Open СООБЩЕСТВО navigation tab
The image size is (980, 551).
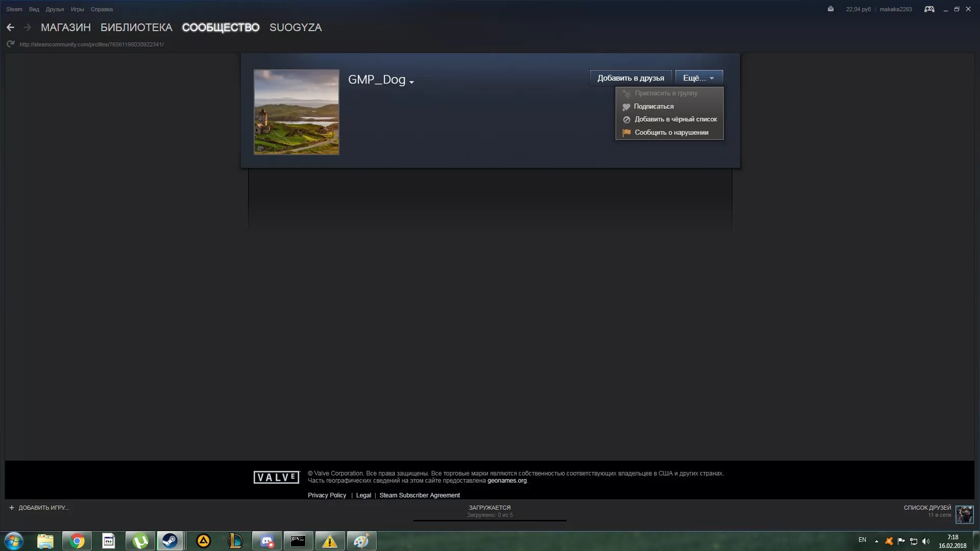220,27
